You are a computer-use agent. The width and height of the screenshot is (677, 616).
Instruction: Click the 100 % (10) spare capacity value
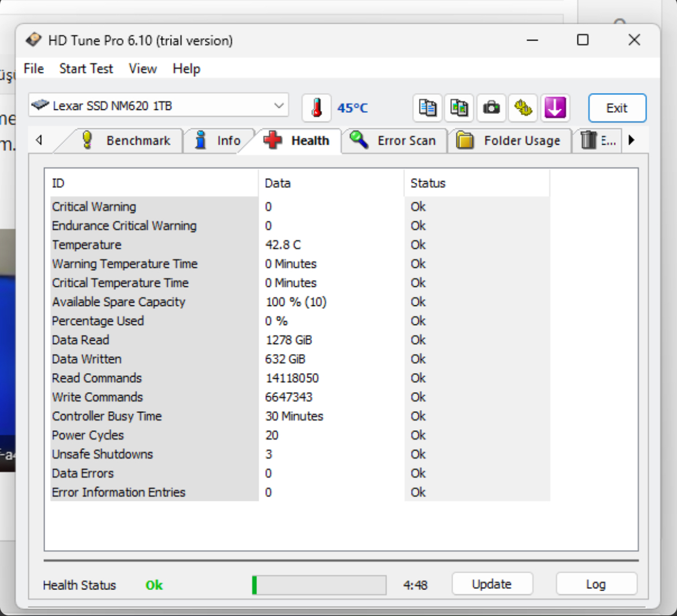tap(296, 302)
